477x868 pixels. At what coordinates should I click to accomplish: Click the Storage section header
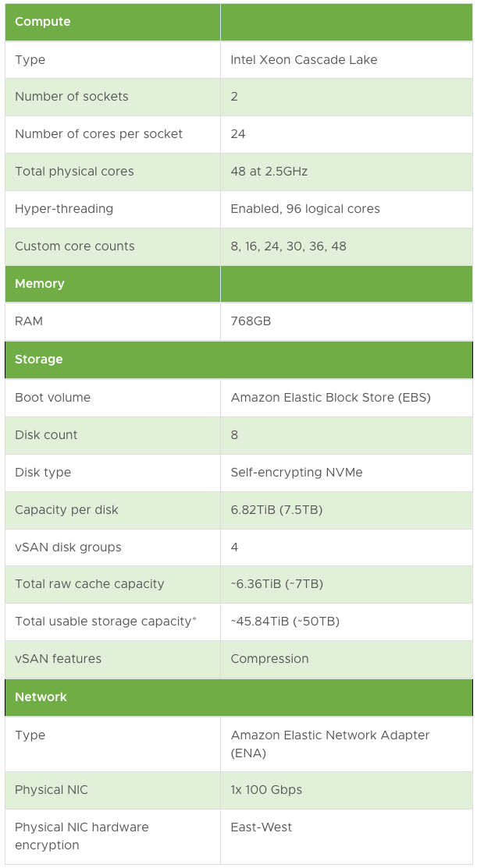(x=38, y=360)
